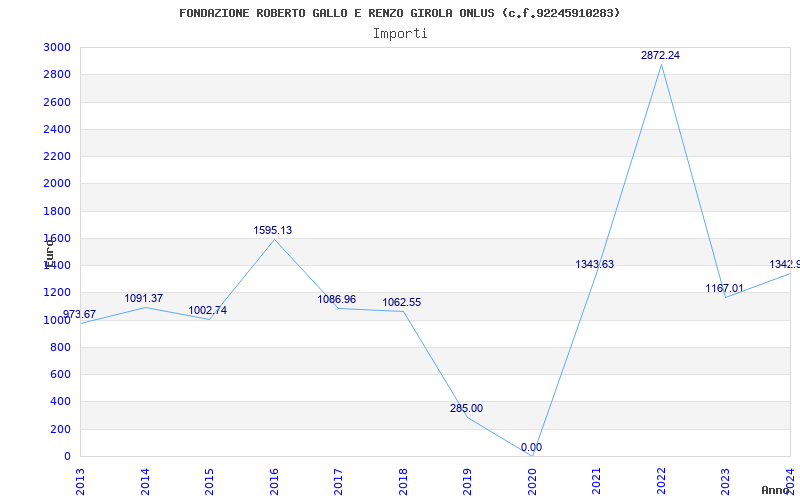
Task: Click the y-axis value 1200
Action: [57, 293]
